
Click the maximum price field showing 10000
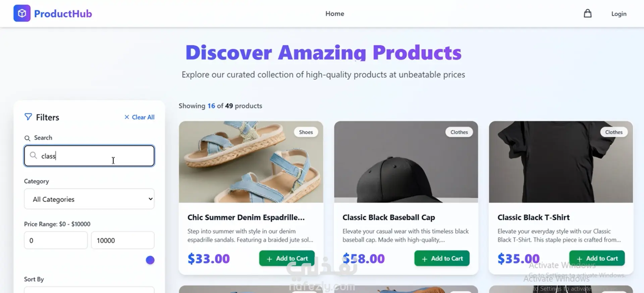point(123,240)
